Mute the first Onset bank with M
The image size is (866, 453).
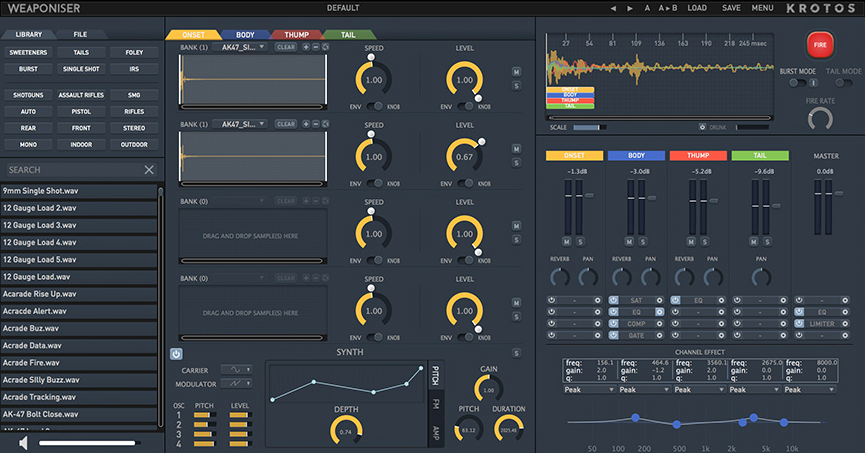click(x=516, y=72)
